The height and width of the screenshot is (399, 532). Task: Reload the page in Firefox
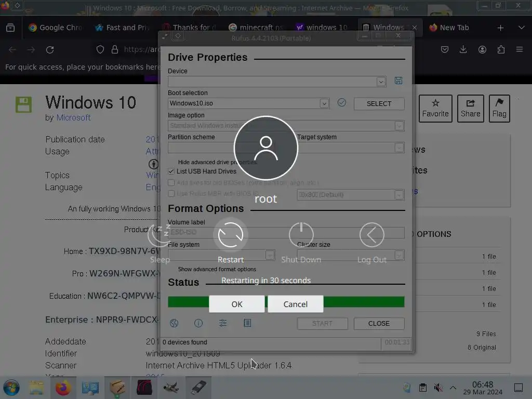click(50, 49)
